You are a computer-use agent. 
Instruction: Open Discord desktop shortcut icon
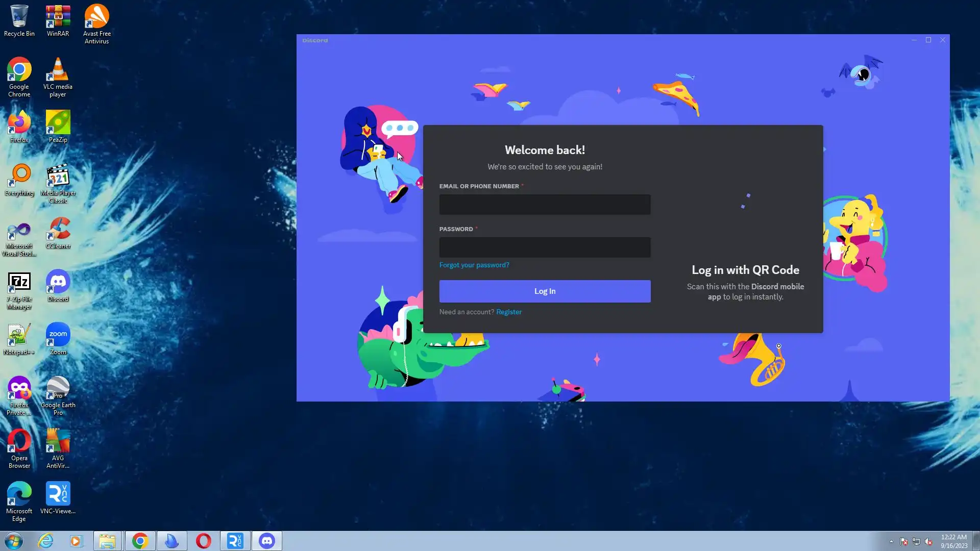tap(58, 286)
